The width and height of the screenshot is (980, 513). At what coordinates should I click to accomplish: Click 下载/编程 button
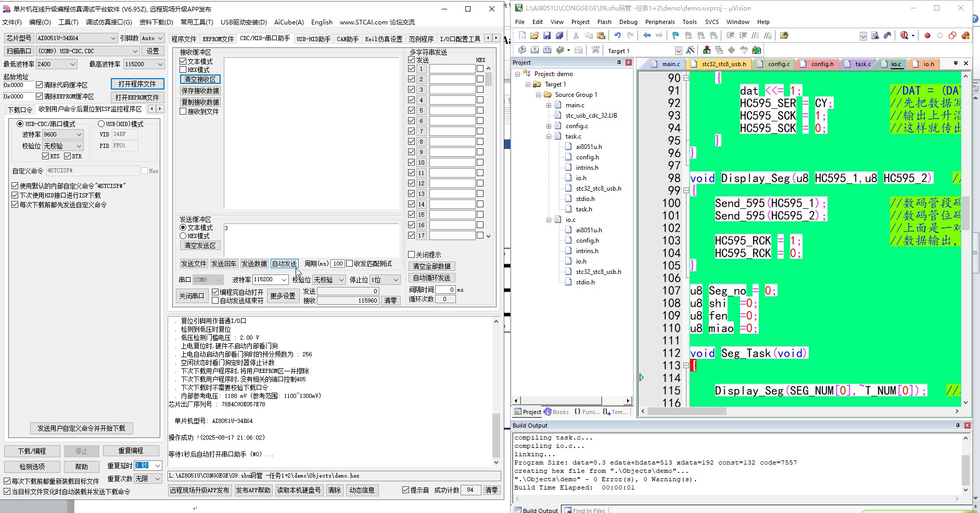click(x=32, y=451)
